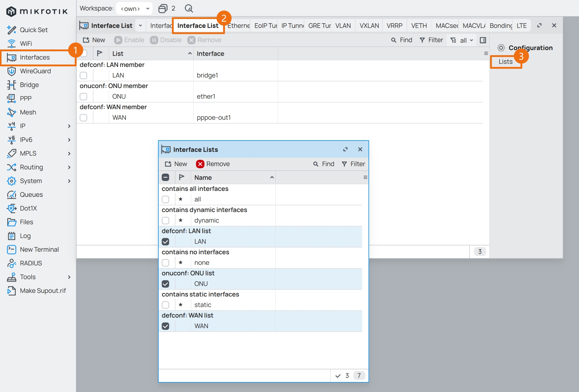Click Find in the Interface List toolbar
The image size is (579, 392).
pyautogui.click(x=402, y=40)
